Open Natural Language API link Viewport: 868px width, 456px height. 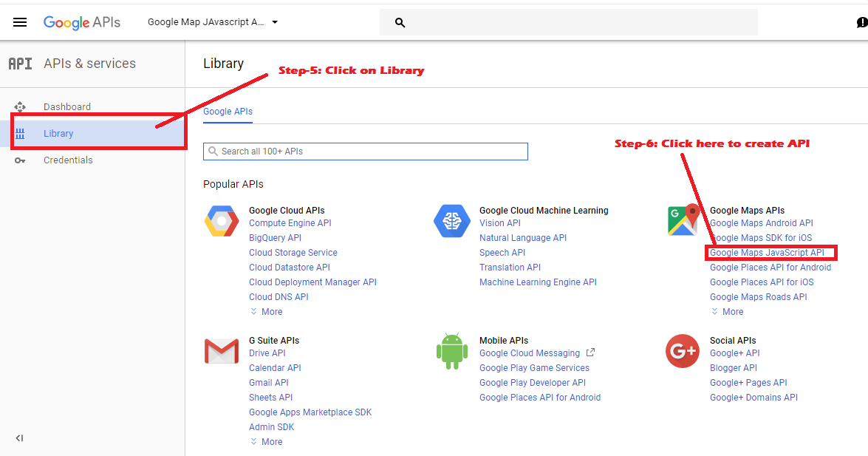pyautogui.click(x=523, y=238)
